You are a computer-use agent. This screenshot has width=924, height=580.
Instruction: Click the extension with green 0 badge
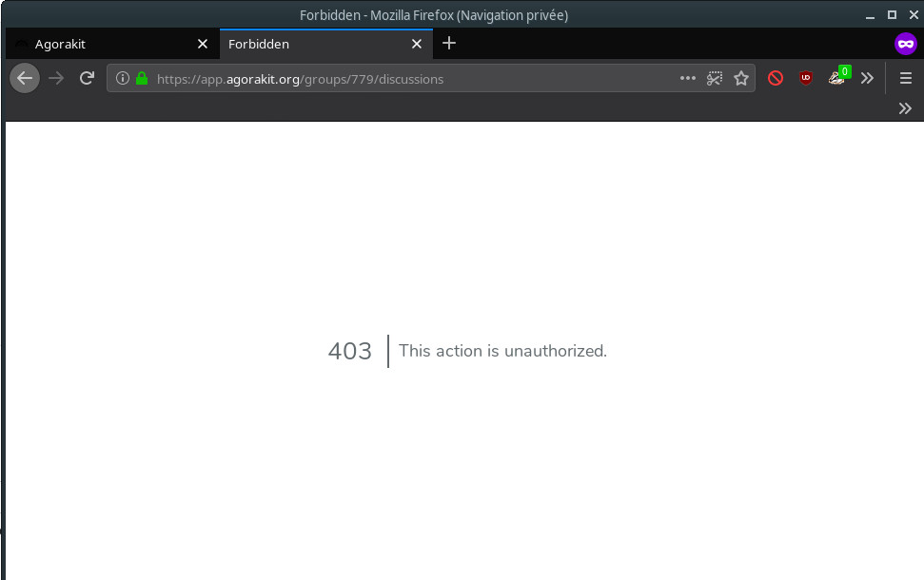coord(837,78)
